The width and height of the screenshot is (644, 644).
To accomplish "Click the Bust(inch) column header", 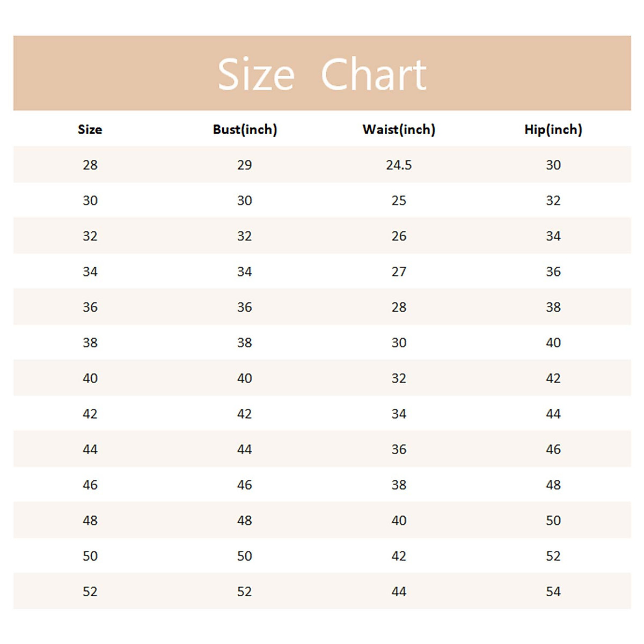I will pyautogui.click(x=245, y=129).
